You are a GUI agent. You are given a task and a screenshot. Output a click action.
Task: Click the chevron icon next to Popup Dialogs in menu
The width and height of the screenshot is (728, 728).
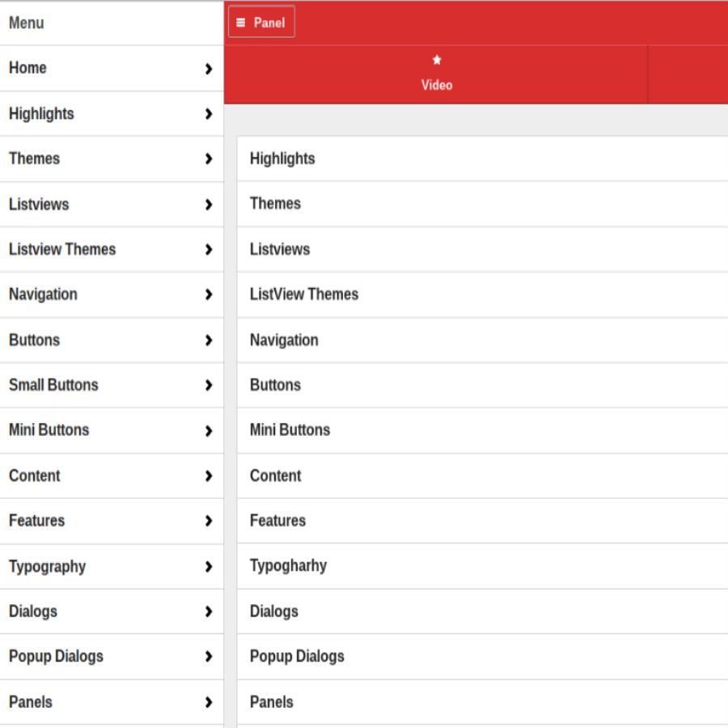click(209, 657)
